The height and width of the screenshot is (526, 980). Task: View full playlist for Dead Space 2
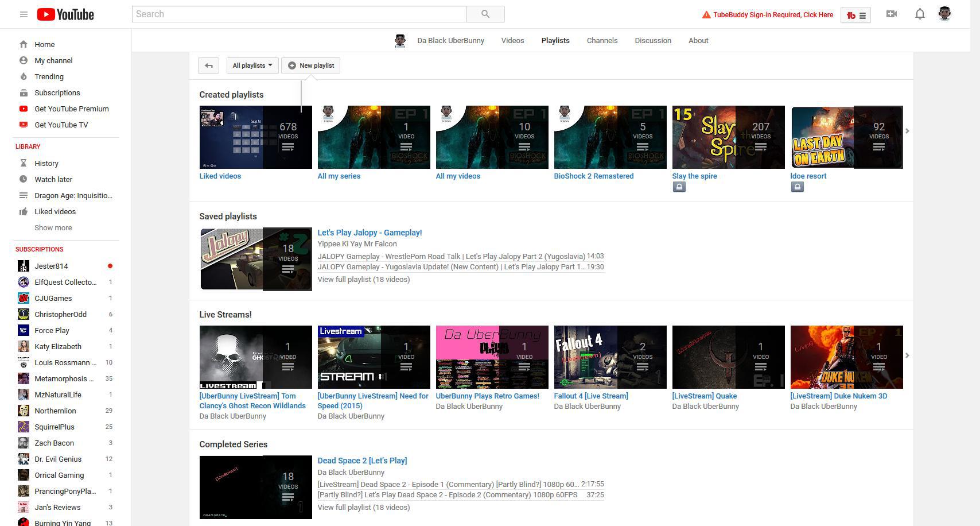[x=363, y=507]
